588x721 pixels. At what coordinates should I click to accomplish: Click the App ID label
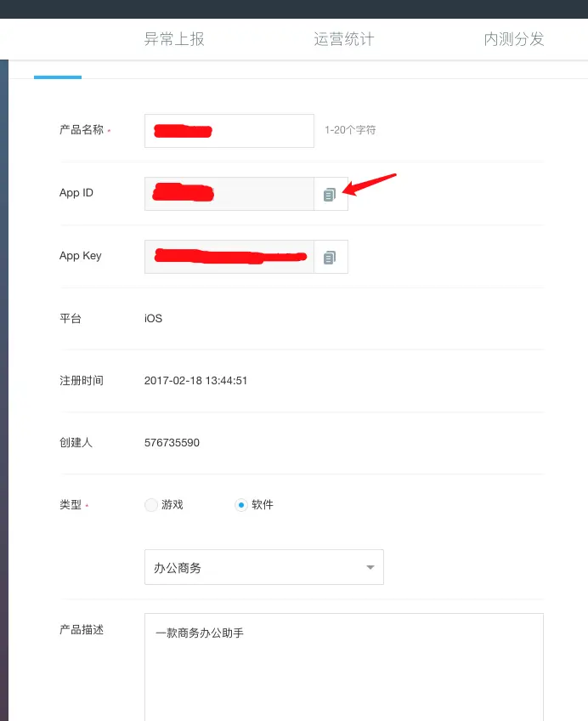pyautogui.click(x=76, y=193)
